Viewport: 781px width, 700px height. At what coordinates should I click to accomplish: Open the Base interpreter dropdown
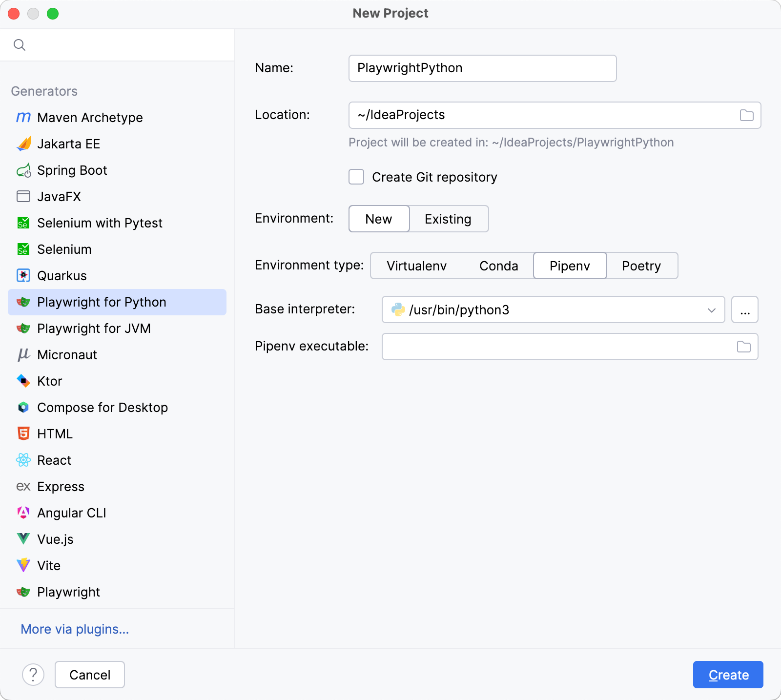712,309
